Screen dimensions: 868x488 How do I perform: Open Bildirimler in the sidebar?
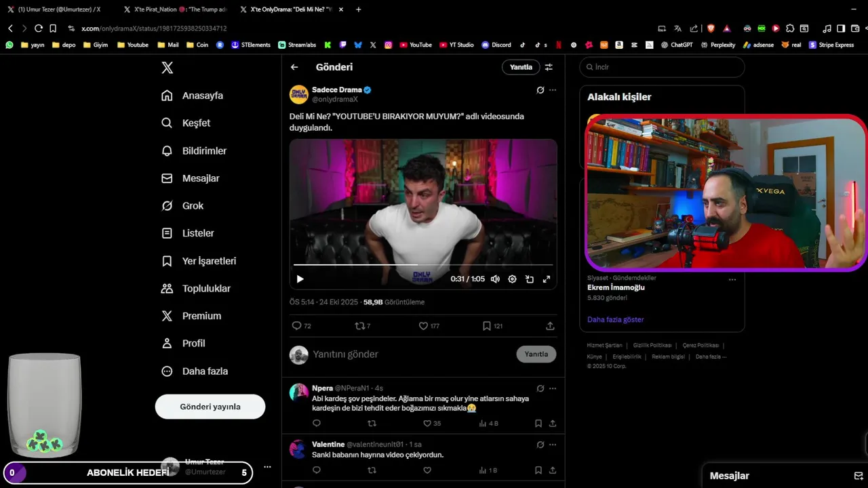click(193, 150)
